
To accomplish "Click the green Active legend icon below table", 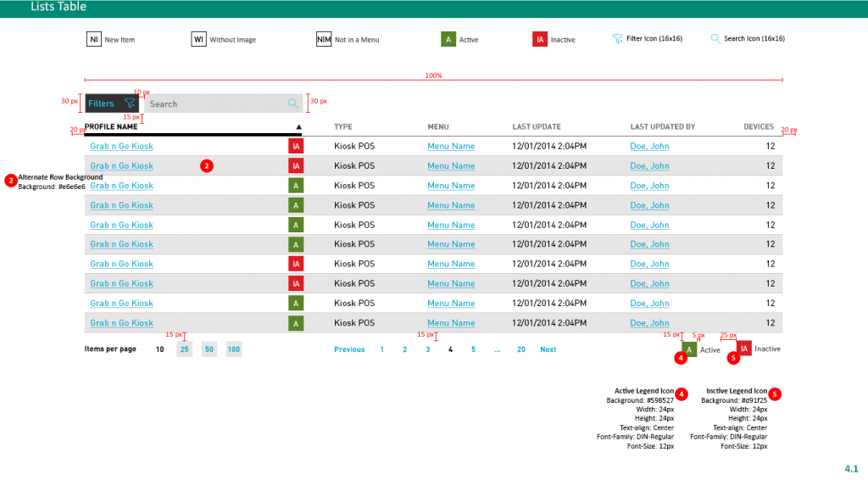I will point(689,349).
